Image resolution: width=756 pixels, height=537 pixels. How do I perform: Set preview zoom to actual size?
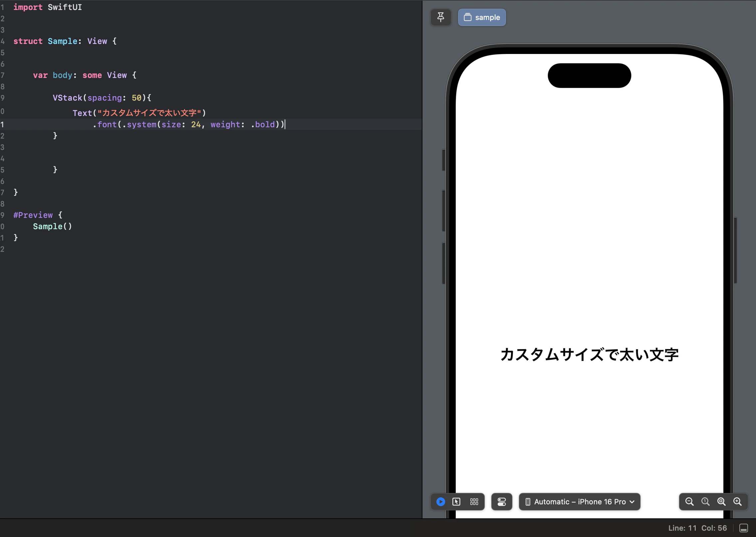[705, 502]
